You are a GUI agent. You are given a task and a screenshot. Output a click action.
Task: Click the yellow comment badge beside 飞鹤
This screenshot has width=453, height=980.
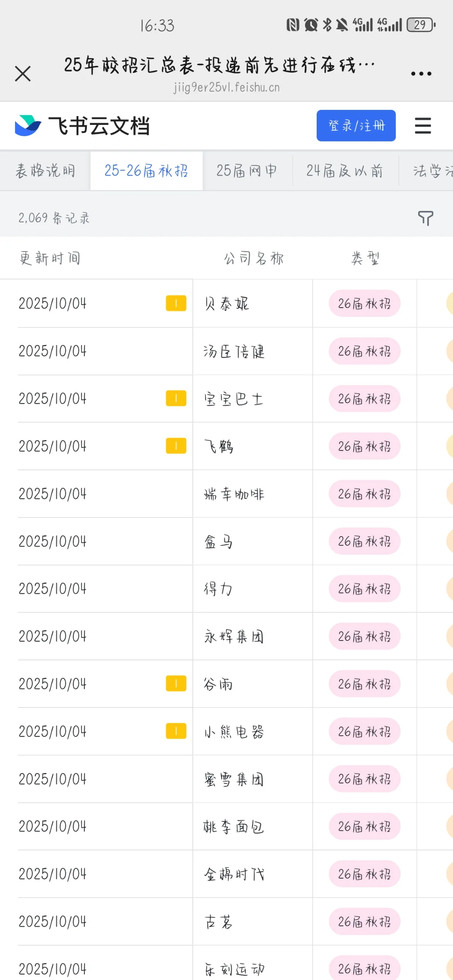pos(176,446)
